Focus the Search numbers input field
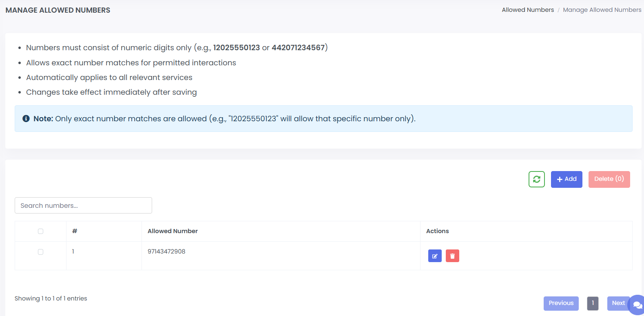 click(83, 205)
